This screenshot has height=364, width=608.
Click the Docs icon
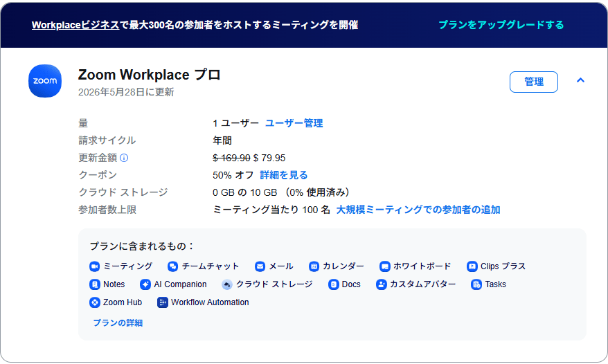(334, 284)
